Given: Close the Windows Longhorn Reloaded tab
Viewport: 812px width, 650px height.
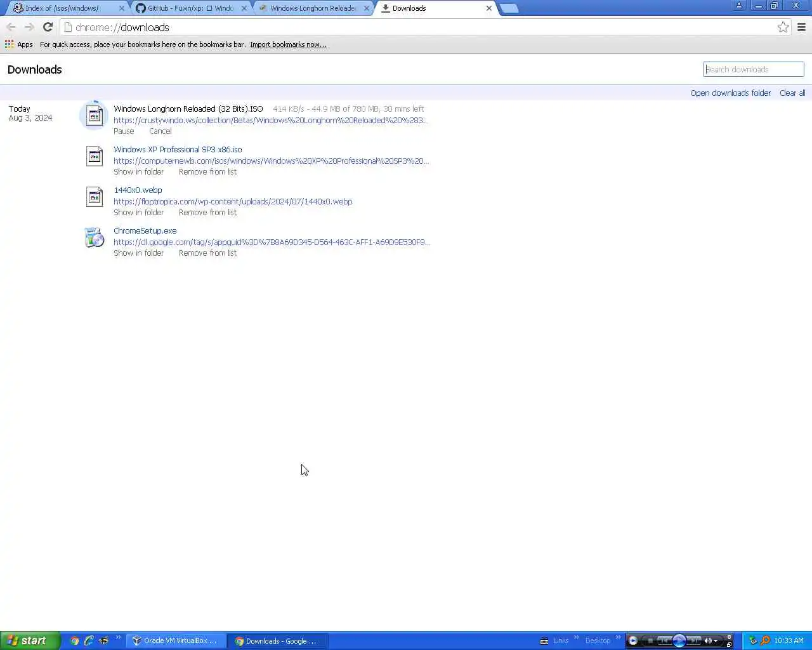Looking at the screenshot, I should tap(367, 8).
